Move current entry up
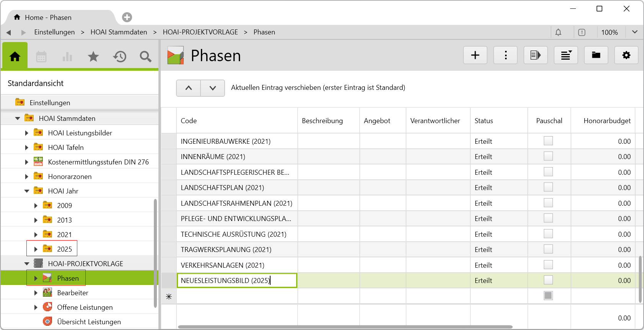Viewport: 644px width, 330px height. coord(189,88)
